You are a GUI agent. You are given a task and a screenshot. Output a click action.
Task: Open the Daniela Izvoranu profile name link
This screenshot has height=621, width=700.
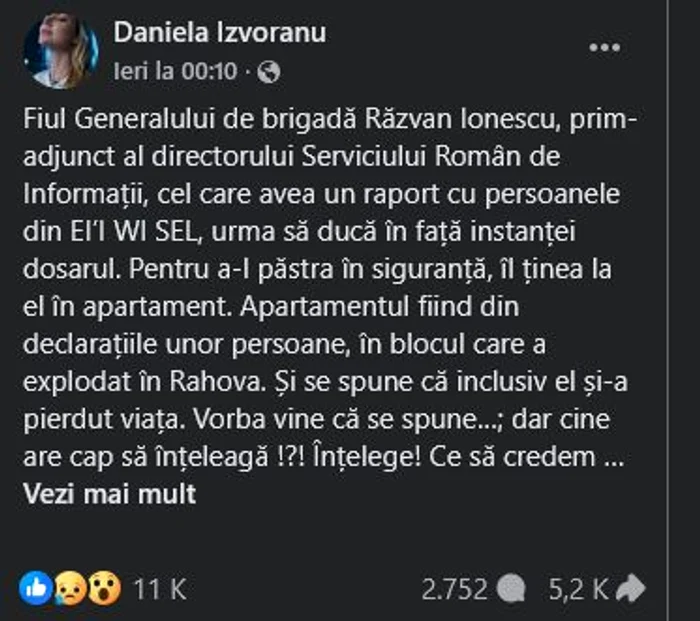pyautogui.click(x=219, y=33)
